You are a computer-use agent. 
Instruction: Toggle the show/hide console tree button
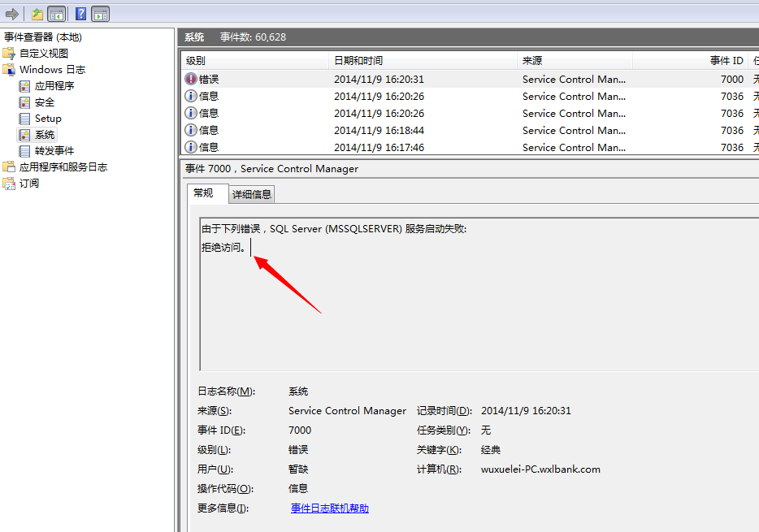[57, 14]
